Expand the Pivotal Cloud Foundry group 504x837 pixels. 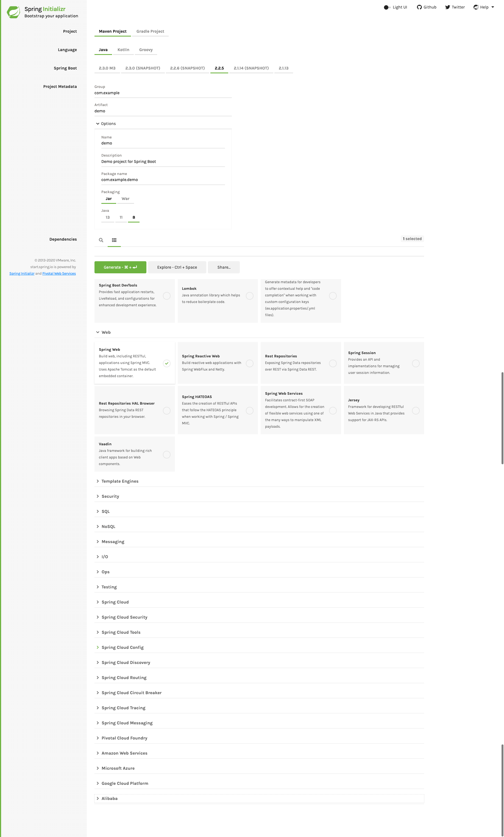coord(259,738)
